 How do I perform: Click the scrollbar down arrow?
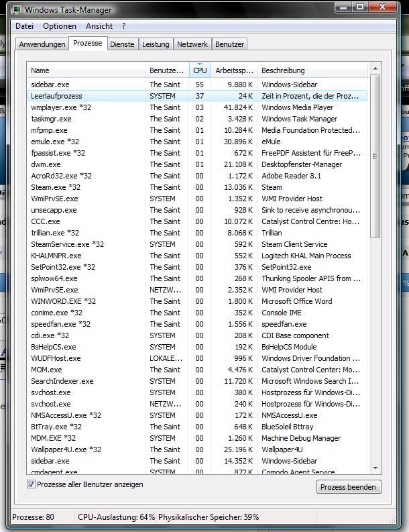[x=375, y=468]
